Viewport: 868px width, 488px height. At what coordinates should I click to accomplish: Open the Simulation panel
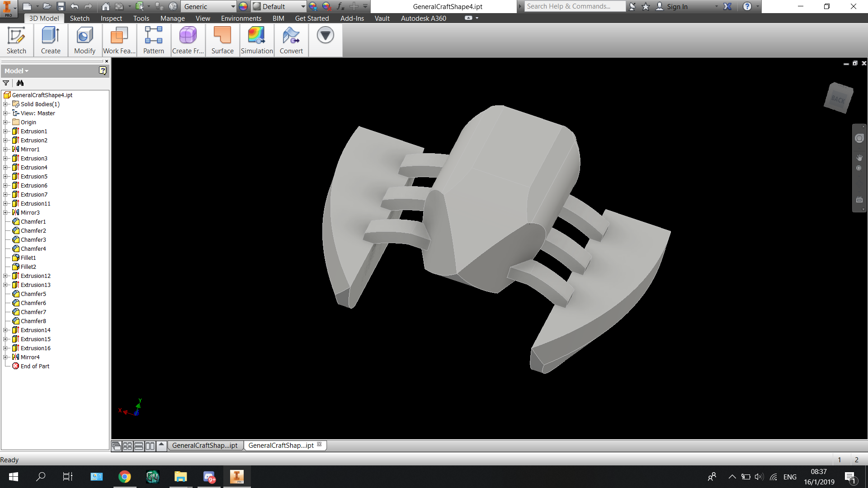click(257, 40)
